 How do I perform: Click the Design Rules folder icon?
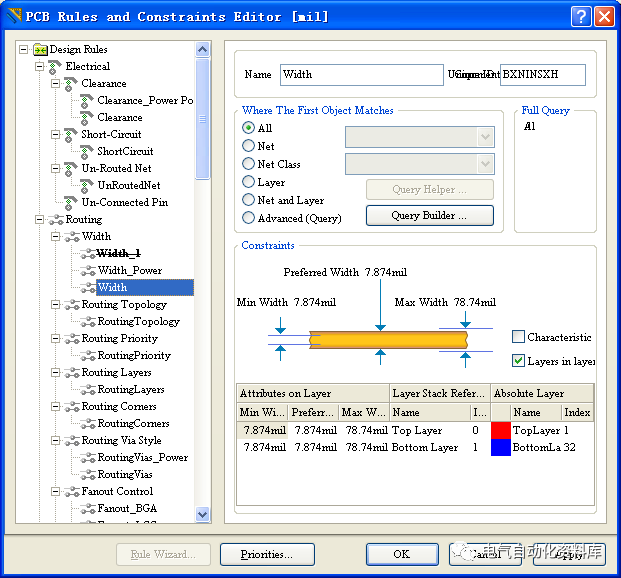pos(40,50)
